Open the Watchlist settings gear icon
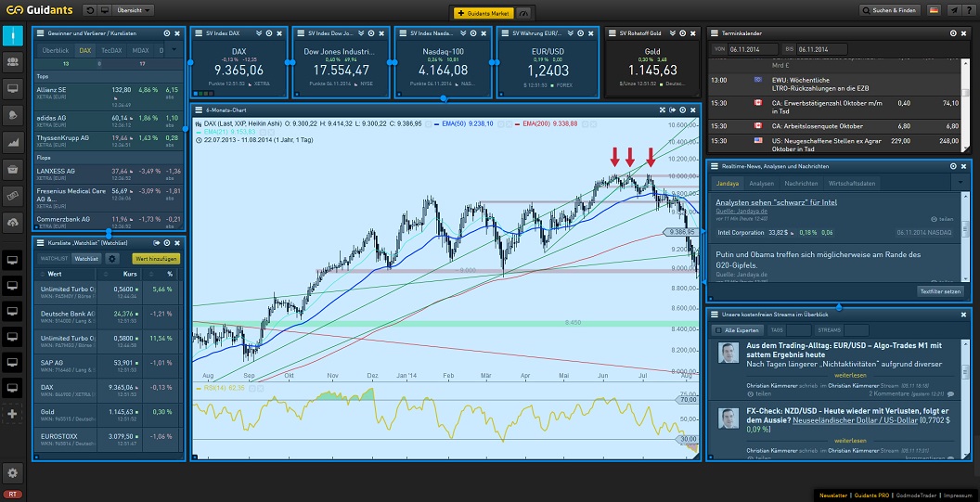This screenshot has width=980, height=502. tap(112, 259)
